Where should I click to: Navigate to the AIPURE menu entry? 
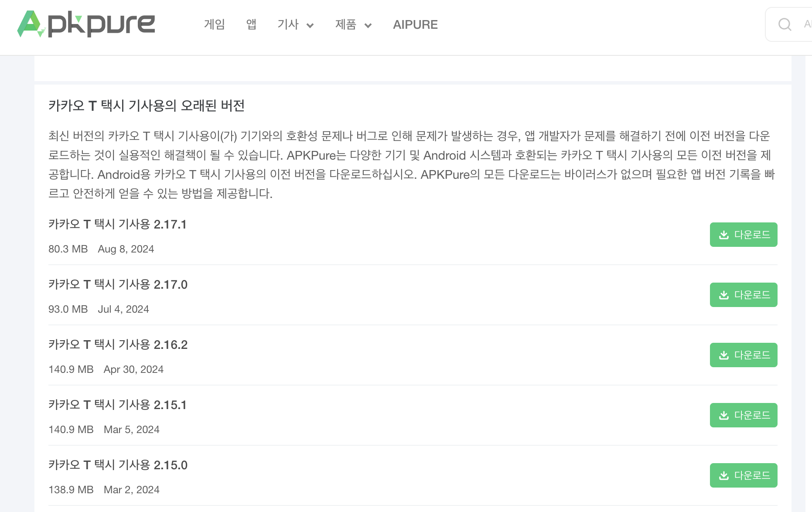[x=416, y=25]
